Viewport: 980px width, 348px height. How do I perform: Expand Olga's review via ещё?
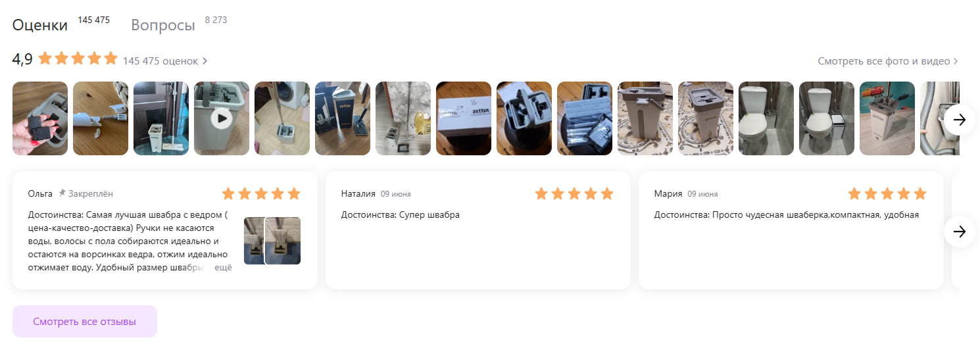224,268
